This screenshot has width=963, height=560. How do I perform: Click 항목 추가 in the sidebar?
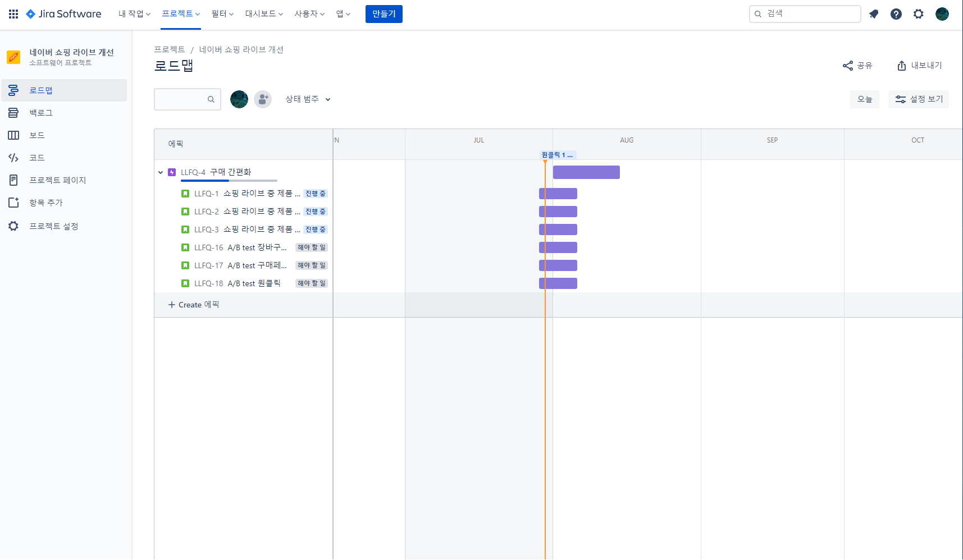pyautogui.click(x=64, y=203)
